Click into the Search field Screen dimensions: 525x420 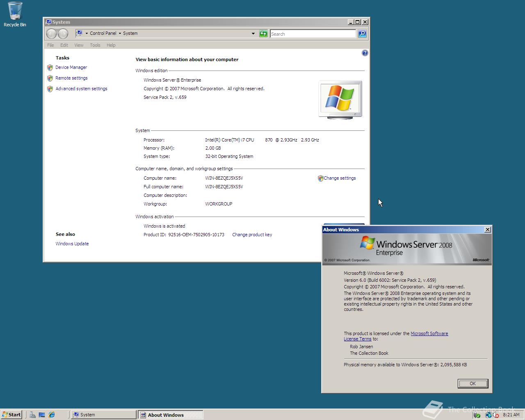(313, 34)
